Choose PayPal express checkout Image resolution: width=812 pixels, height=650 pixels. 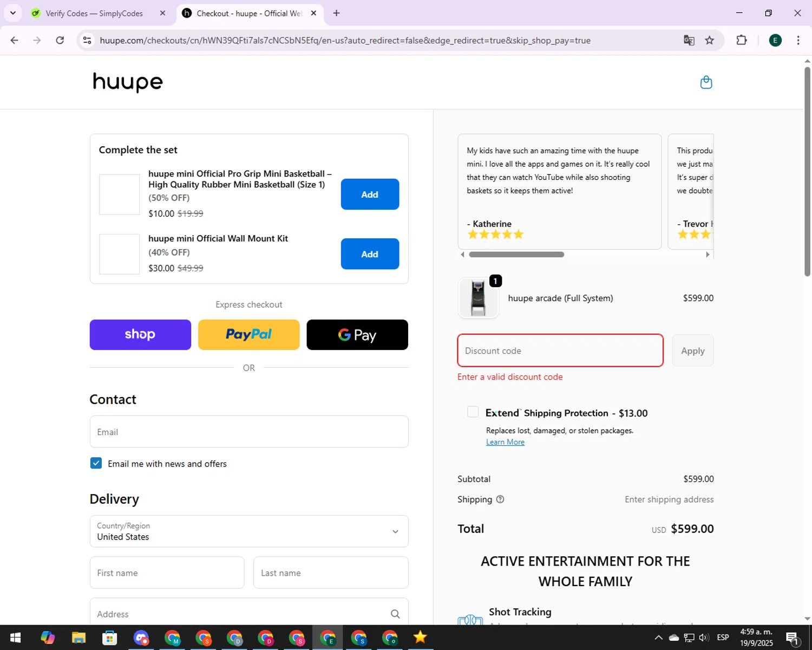[248, 335]
